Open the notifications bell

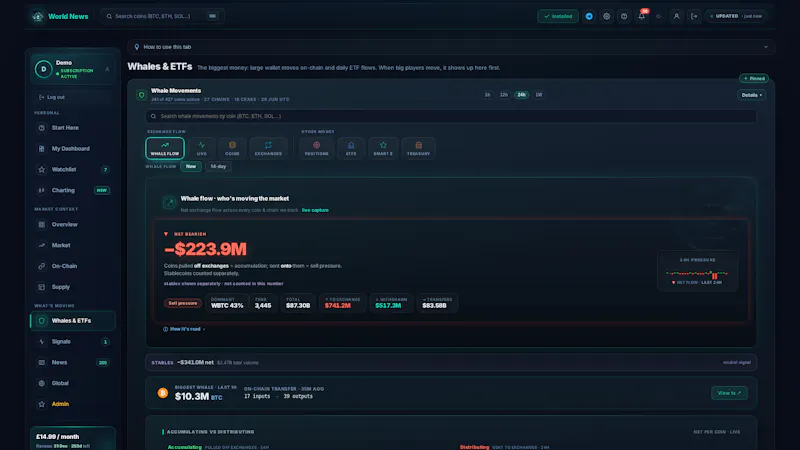click(641, 16)
